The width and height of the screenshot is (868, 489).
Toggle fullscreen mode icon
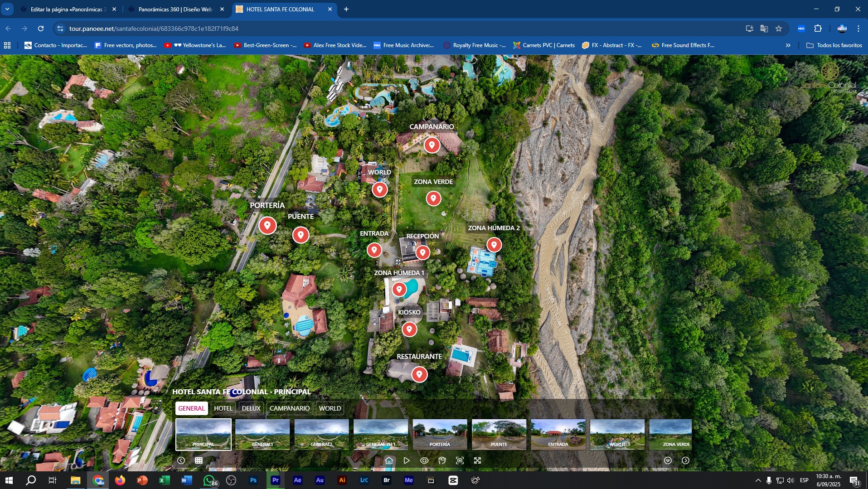477,460
